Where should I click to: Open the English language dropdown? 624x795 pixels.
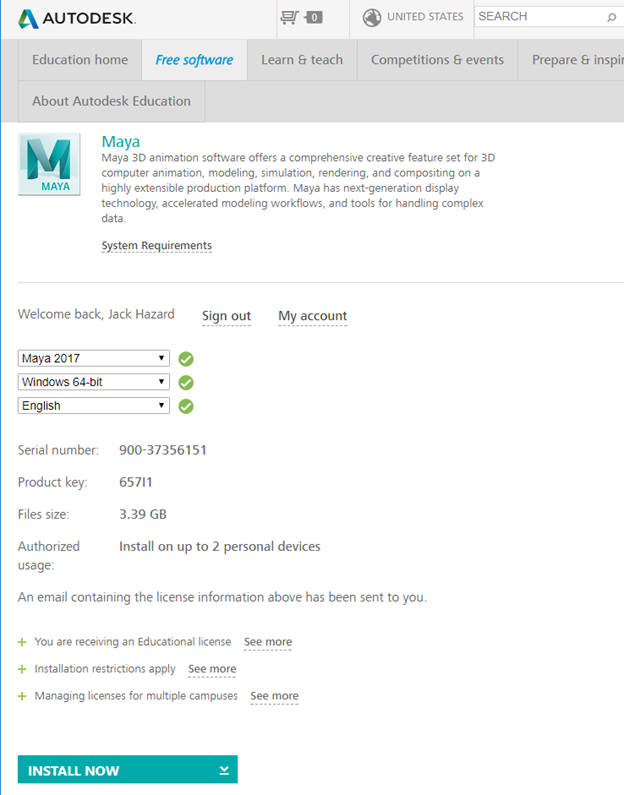point(94,406)
